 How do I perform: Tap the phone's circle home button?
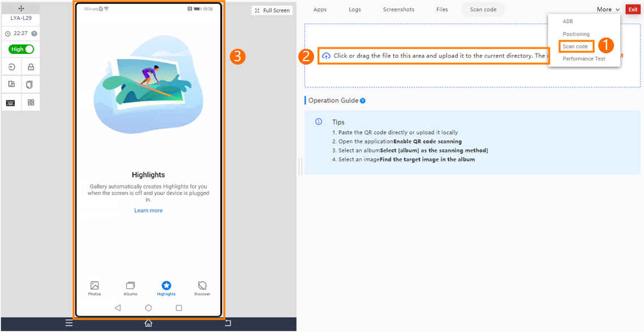pos(149,308)
